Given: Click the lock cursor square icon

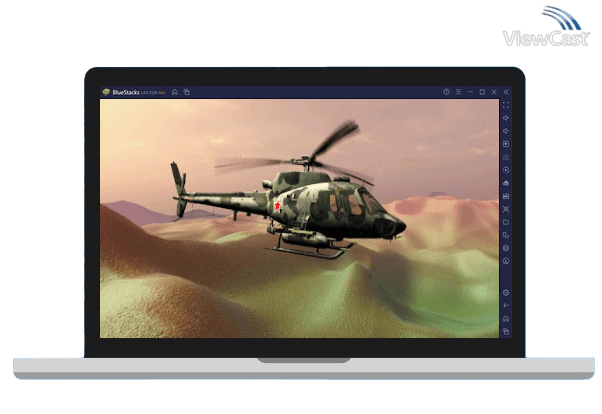Looking at the screenshot, I should click(506, 144).
